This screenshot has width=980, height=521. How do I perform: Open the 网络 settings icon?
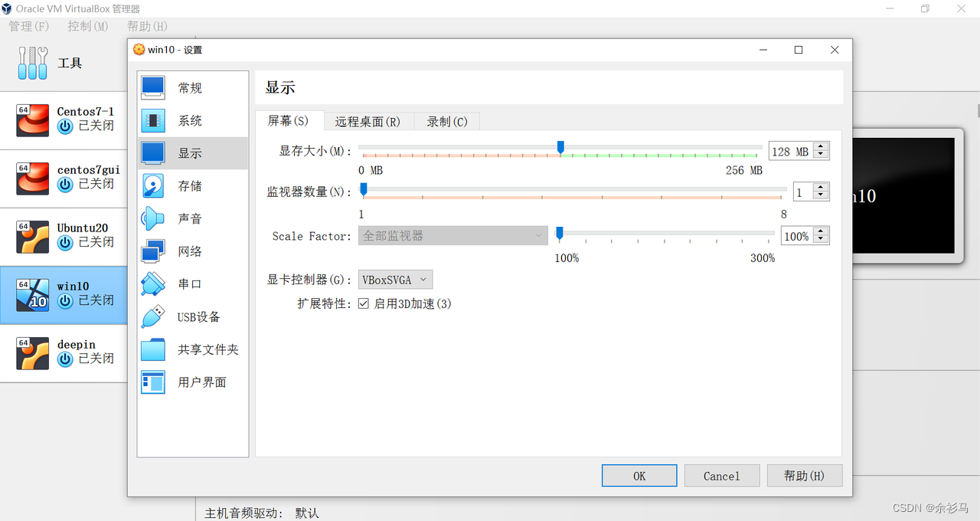pyautogui.click(x=153, y=251)
